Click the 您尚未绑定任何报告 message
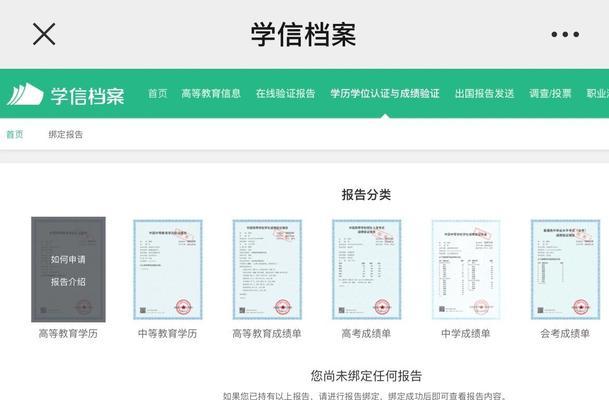Screen dimensions: 609x400 coord(366,376)
